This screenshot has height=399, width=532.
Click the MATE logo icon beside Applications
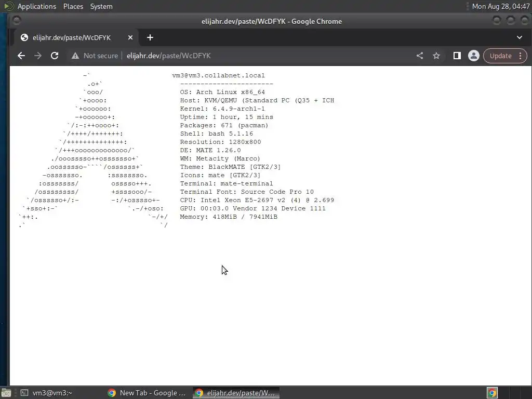(x=8, y=6)
